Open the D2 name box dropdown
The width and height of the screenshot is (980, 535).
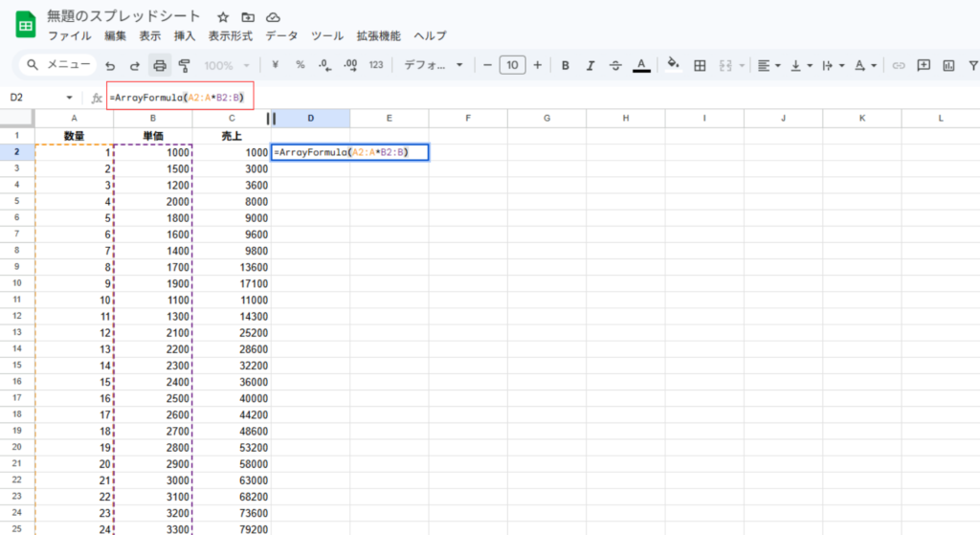[70, 98]
